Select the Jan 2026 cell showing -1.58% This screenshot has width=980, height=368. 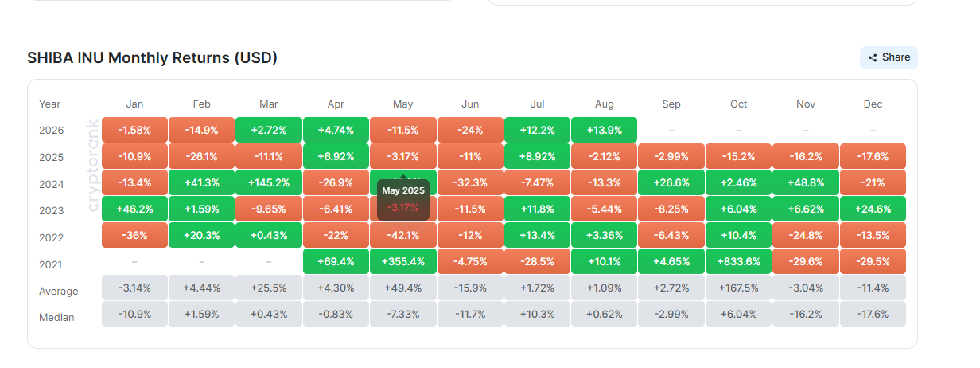pos(134,131)
